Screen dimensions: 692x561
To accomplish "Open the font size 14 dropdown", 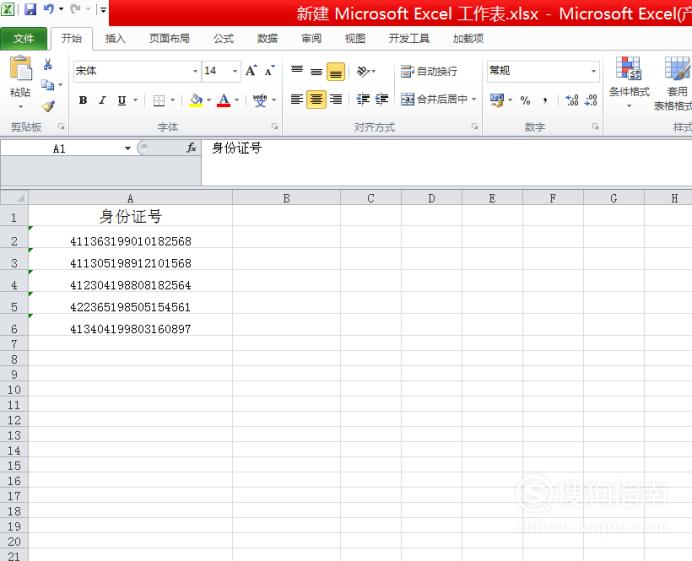I will [235, 71].
